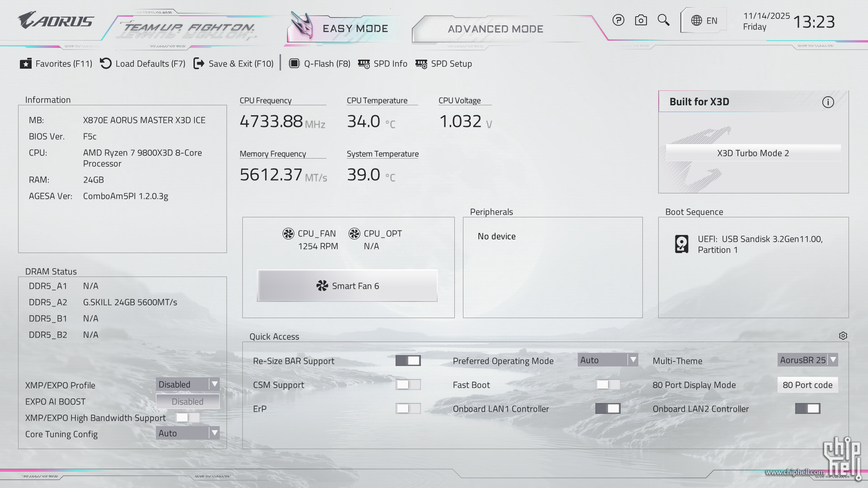Image resolution: width=868 pixels, height=488 pixels.
Task: Click the X3D Turbo Mode 2 button
Action: 753,153
